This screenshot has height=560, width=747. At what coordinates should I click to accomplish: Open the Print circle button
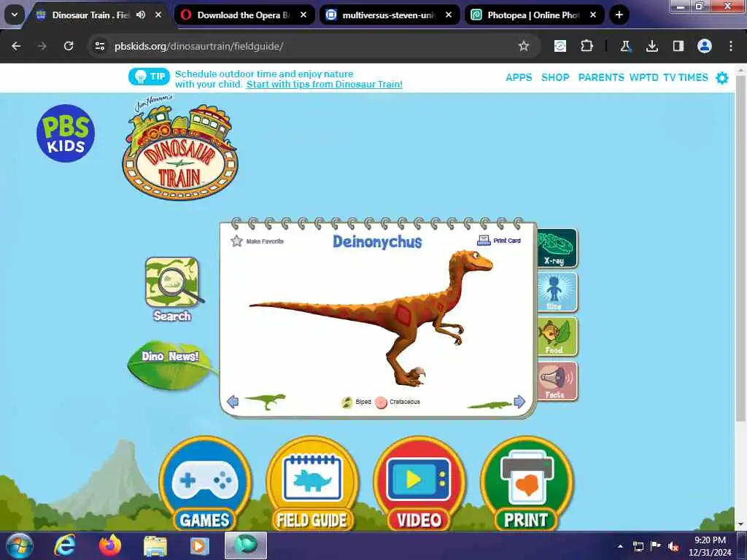point(527,484)
